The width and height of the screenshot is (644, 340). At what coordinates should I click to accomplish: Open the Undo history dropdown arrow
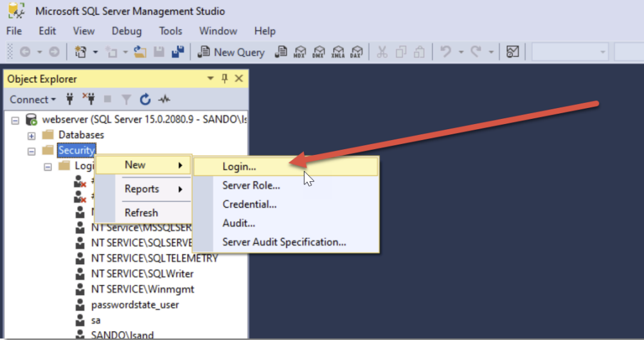461,52
